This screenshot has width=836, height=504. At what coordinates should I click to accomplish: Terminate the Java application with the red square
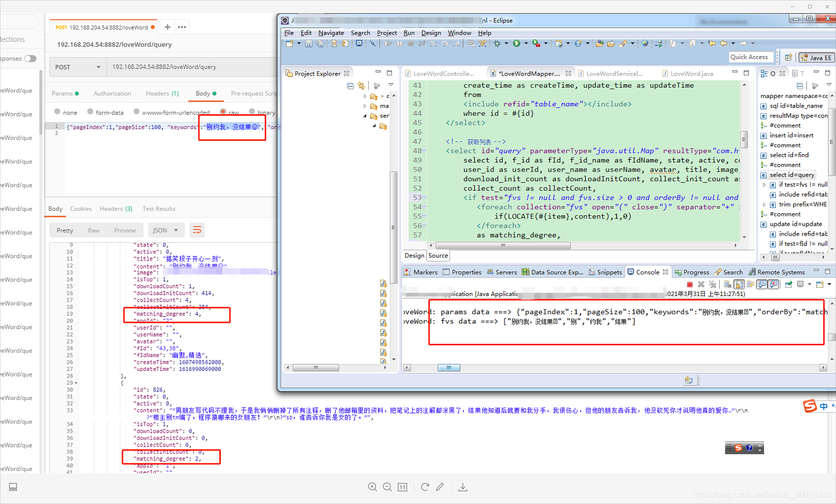[690, 285]
